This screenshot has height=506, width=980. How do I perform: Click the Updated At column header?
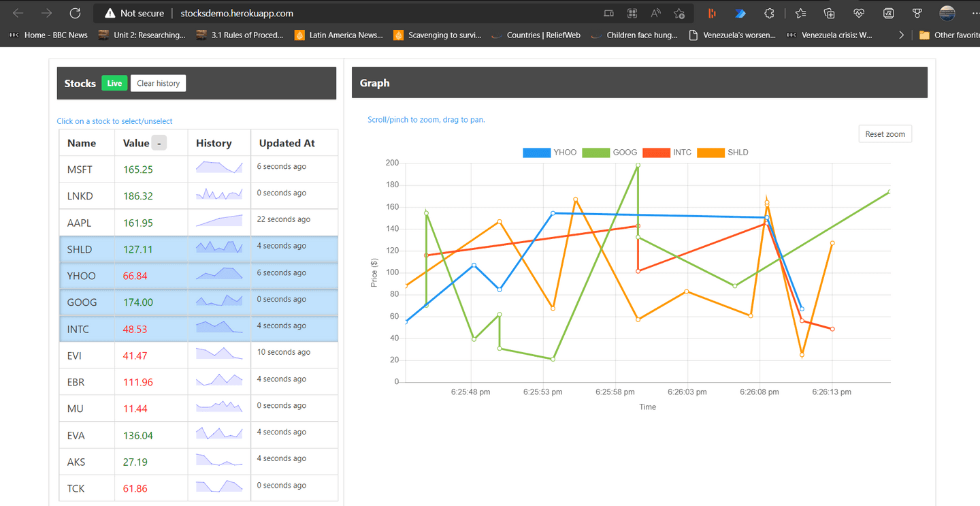(x=287, y=143)
